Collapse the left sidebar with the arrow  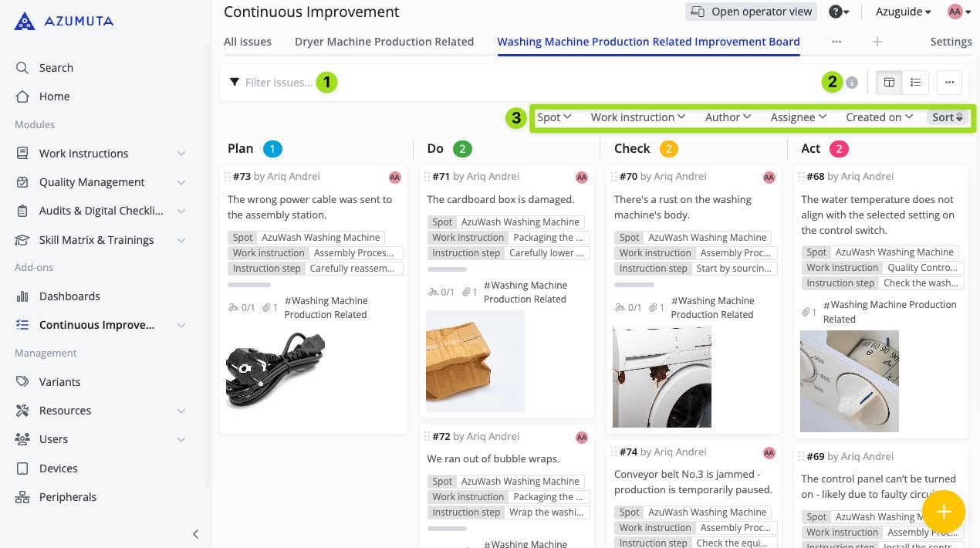(x=195, y=534)
